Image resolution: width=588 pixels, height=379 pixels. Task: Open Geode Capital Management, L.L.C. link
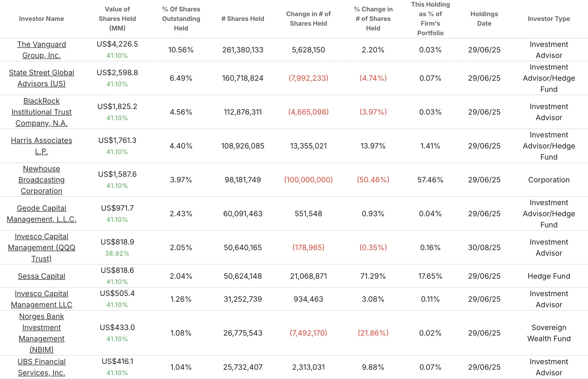42,214
